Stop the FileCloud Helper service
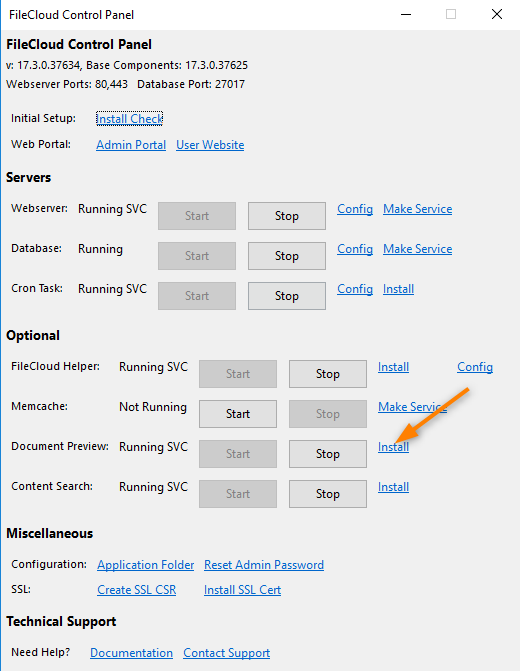The image size is (520, 671). pos(328,374)
